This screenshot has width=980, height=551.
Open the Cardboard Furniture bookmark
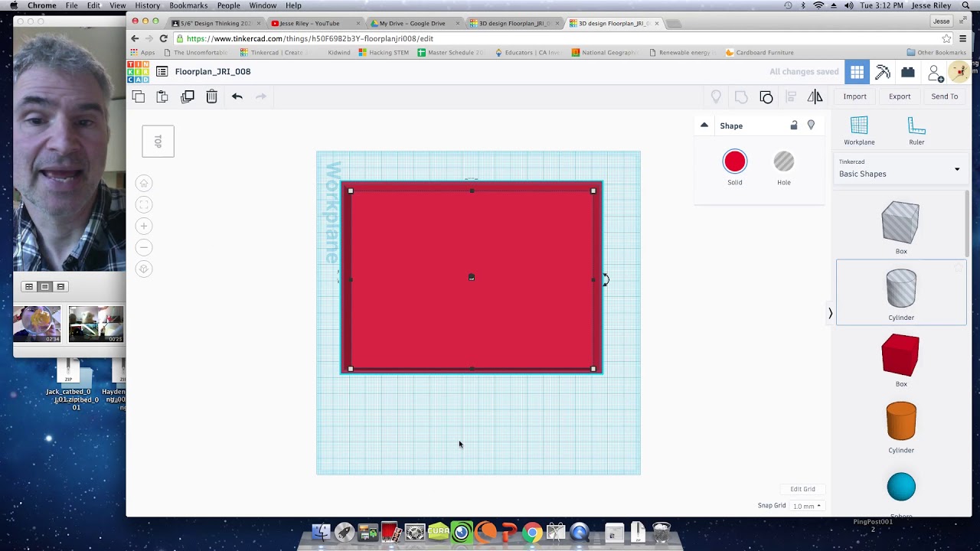tap(759, 53)
